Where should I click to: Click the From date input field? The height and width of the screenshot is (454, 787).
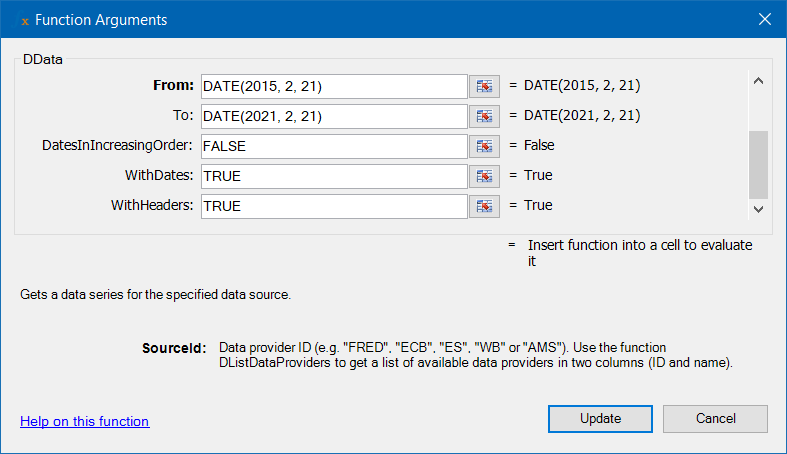pyautogui.click(x=334, y=86)
